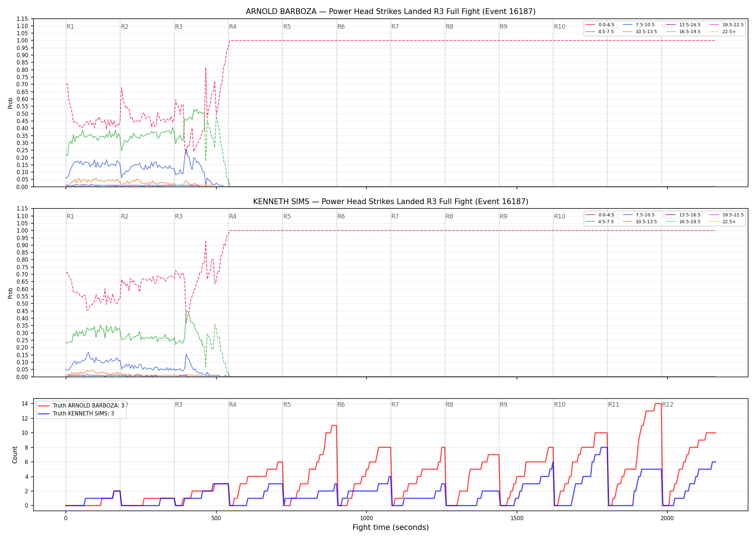Click R4 round marker in Barboza chart
756x540 pixels.
[x=233, y=27]
